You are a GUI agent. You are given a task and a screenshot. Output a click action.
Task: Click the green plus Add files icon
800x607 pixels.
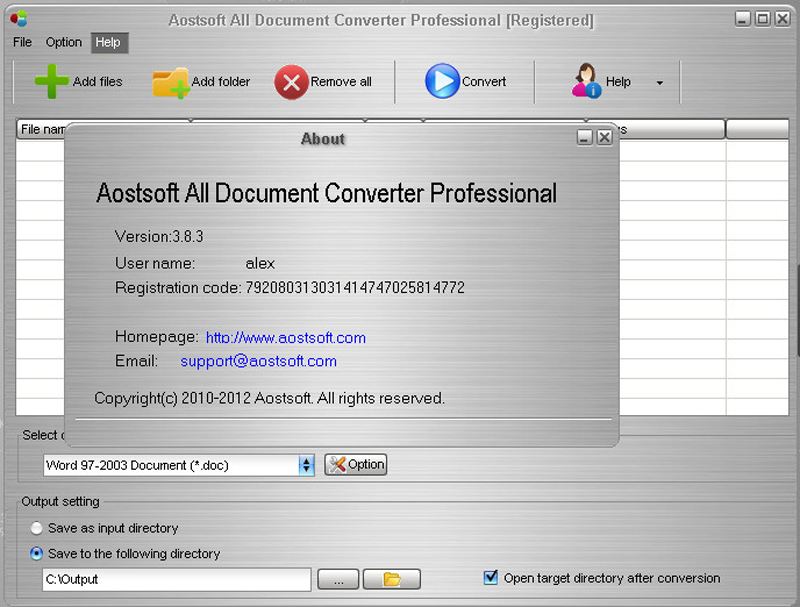tap(52, 82)
